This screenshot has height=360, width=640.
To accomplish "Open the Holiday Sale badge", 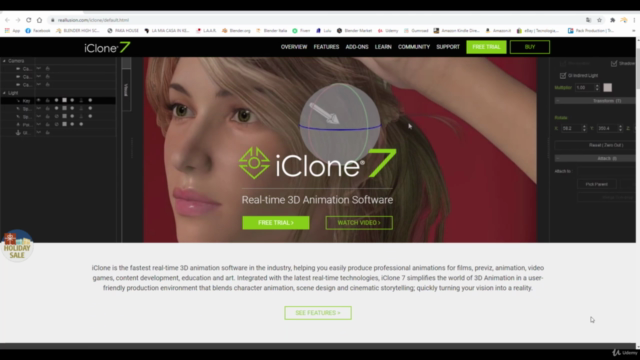I will click(x=17, y=245).
